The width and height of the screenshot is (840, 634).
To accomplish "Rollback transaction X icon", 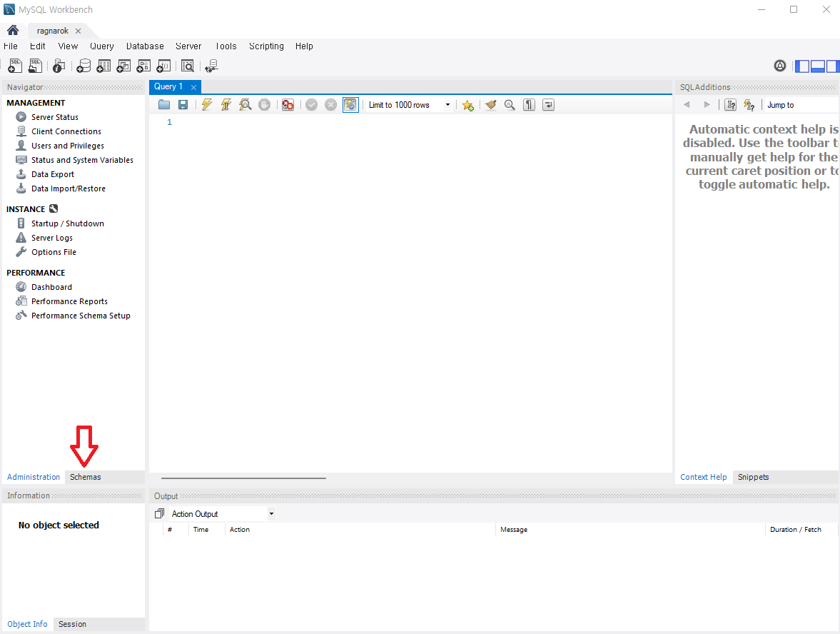I will [x=331, y=105].
